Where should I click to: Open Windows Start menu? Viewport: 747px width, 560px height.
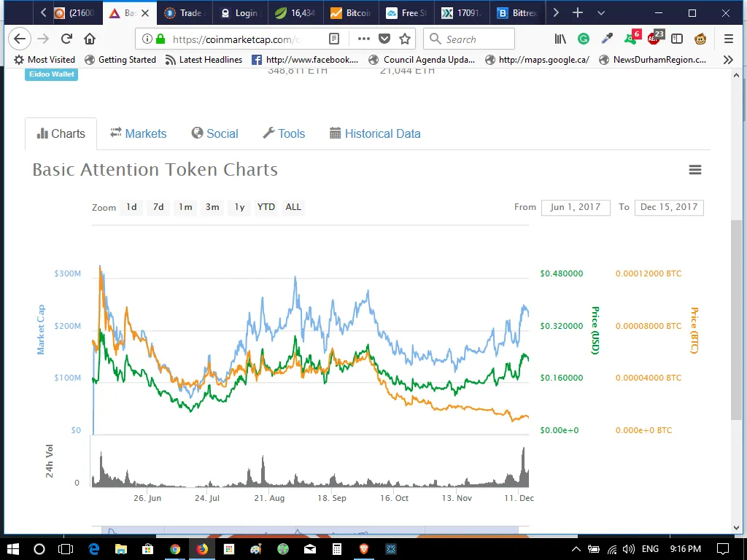[x=13, y=549]
